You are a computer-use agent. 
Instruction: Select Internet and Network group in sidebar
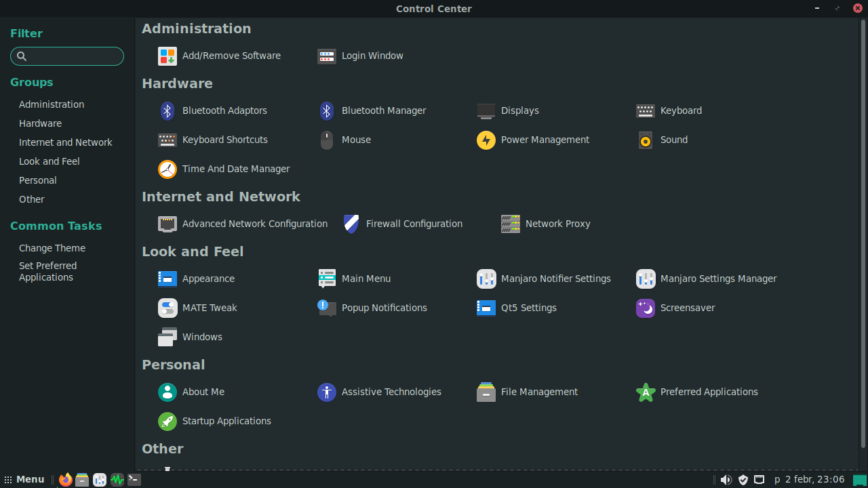pos(66,142)
